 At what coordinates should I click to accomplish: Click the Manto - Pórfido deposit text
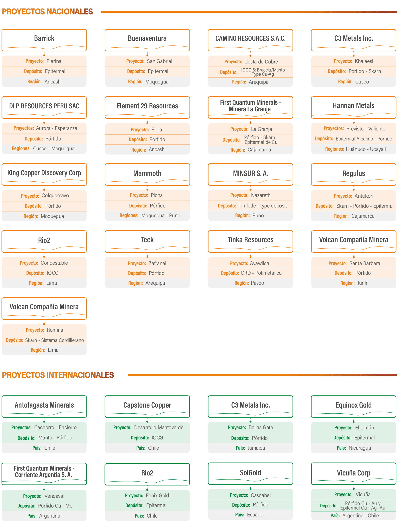pyautogui.click(x=55, y=438)
